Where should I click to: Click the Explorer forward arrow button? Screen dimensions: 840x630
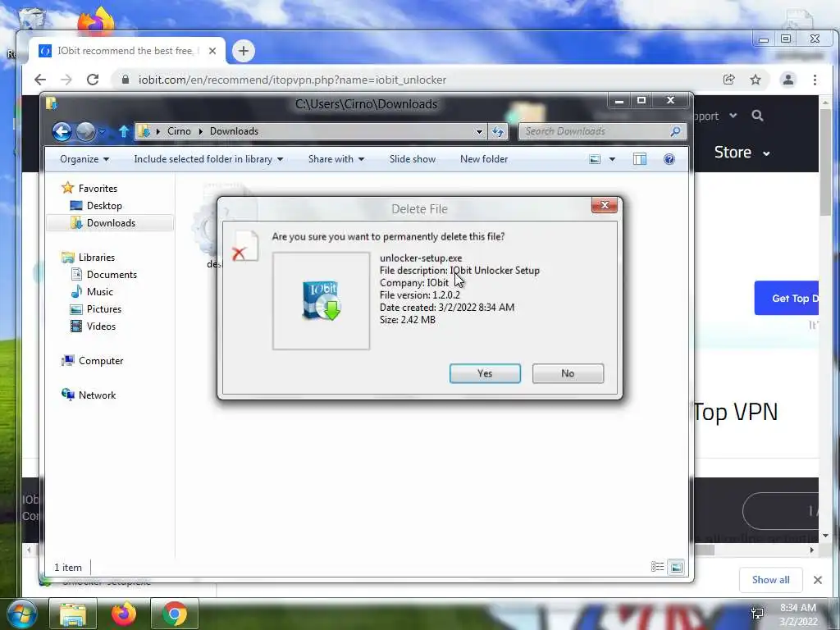85,131
